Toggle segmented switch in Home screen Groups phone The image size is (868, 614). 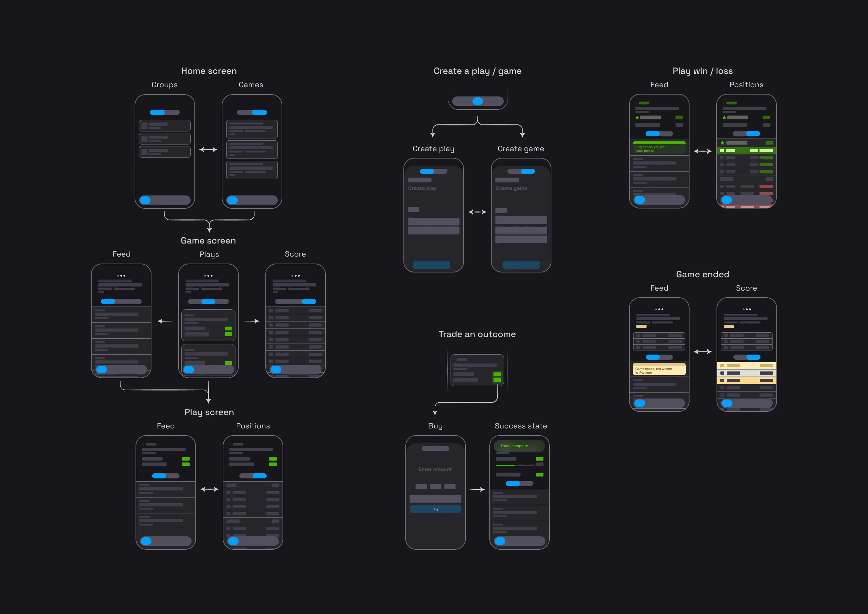(x=165, y=112)
